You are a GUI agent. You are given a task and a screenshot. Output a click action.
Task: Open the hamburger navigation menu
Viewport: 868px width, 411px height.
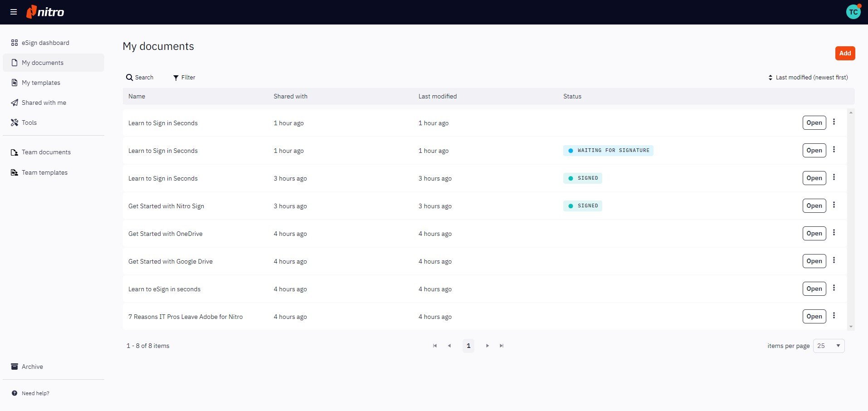click(14, 12)
